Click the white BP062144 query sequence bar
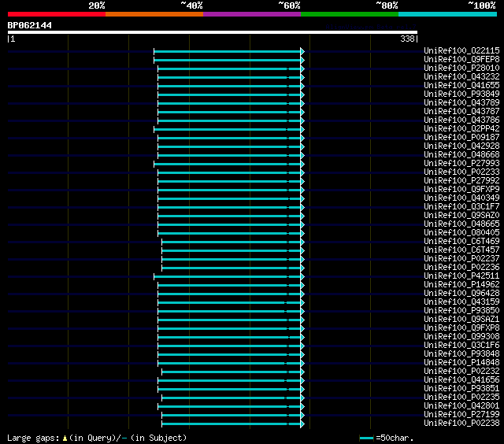This screenshot has height=444, width=504. click(x=213, y=32)
